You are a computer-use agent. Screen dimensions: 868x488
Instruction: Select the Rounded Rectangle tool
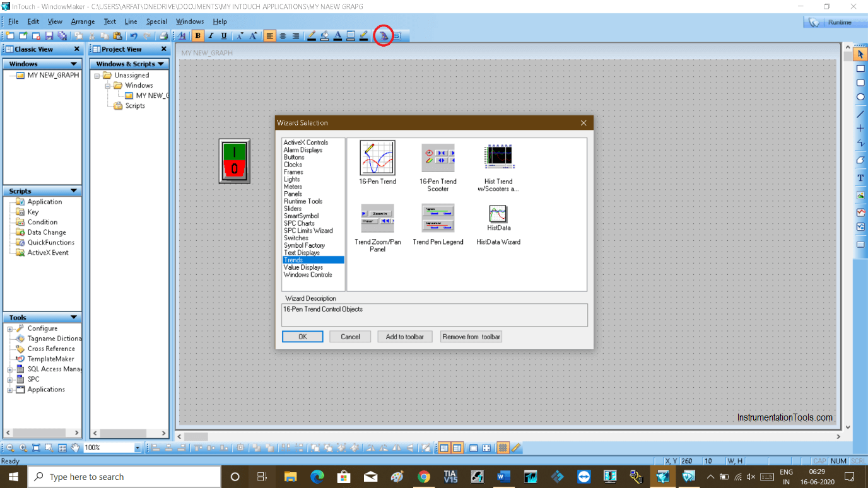(x=860, y=83)
